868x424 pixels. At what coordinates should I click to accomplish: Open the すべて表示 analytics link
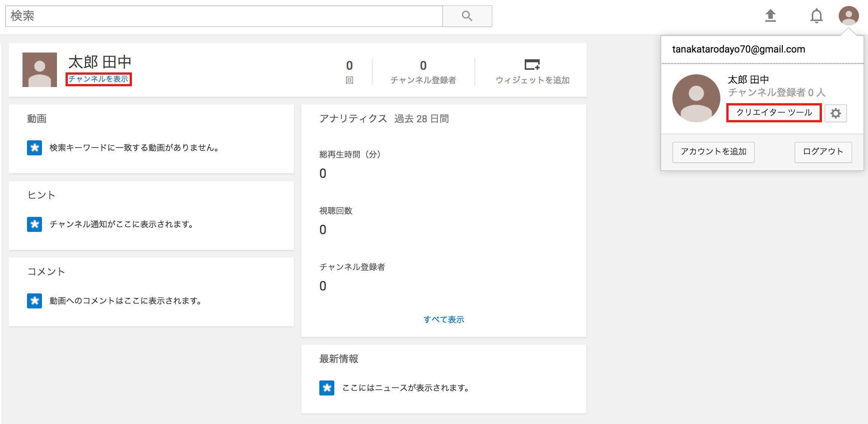(x=444, y=319)
